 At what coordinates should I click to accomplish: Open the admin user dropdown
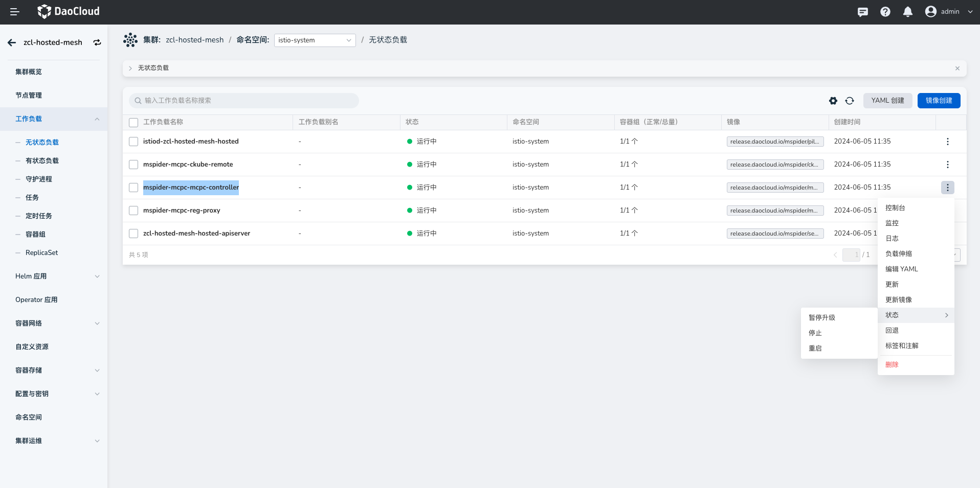(x=949, y=12)
